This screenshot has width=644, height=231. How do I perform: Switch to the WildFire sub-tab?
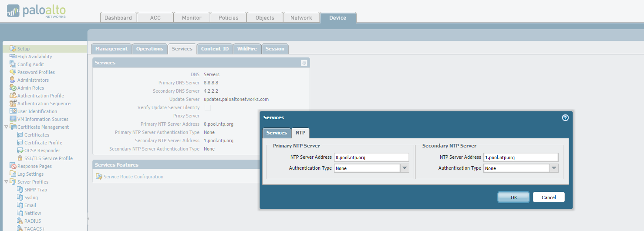[247, 49]
